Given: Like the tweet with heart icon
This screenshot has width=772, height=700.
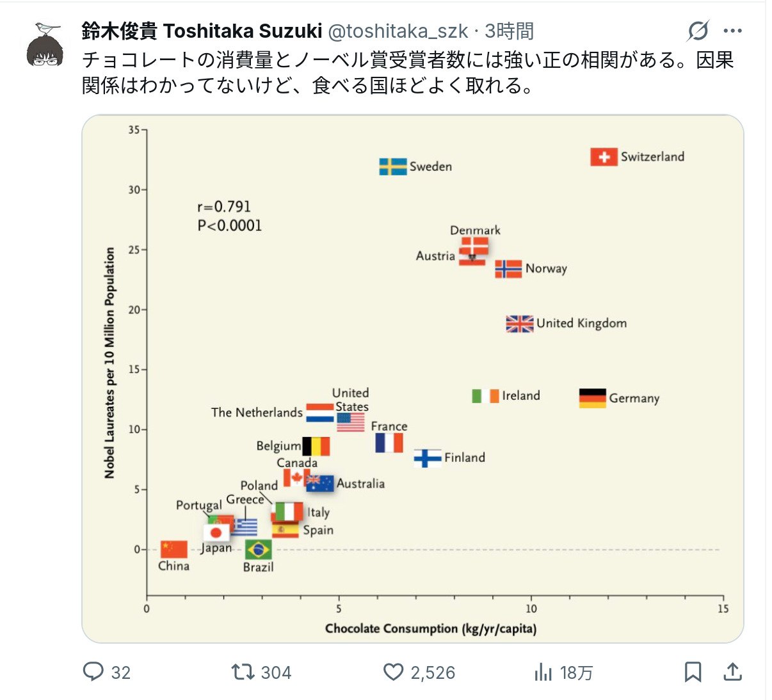Looking at the screenshot, I should pyautogui.click(x=393, y=672).
